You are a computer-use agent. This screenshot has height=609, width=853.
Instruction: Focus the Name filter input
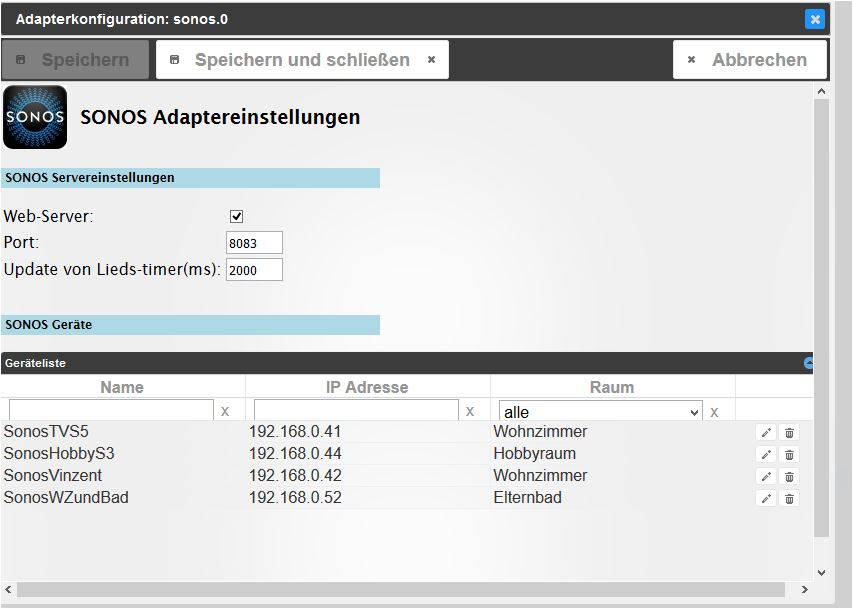pos(111,410)
